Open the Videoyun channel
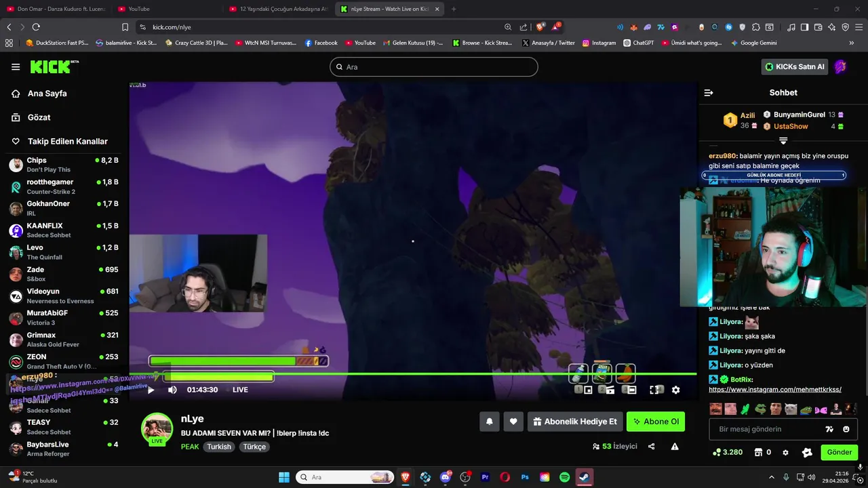 click(x=64, y=296)
